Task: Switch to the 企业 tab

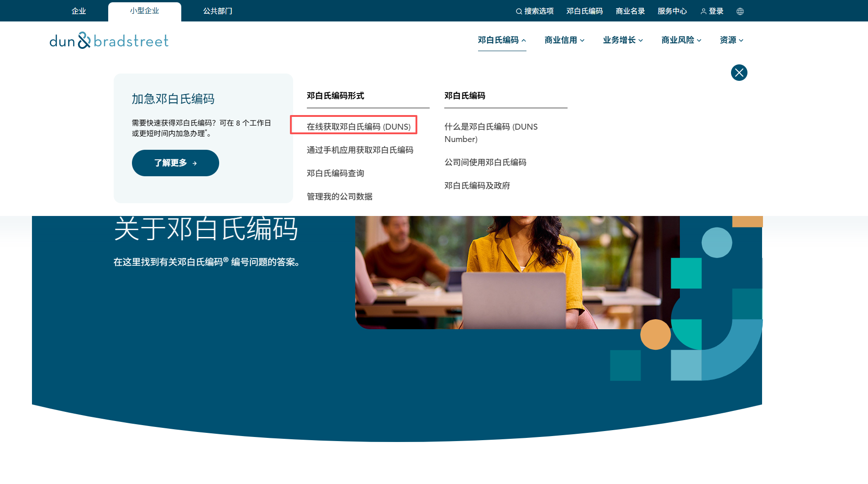Action: point(79,11)
